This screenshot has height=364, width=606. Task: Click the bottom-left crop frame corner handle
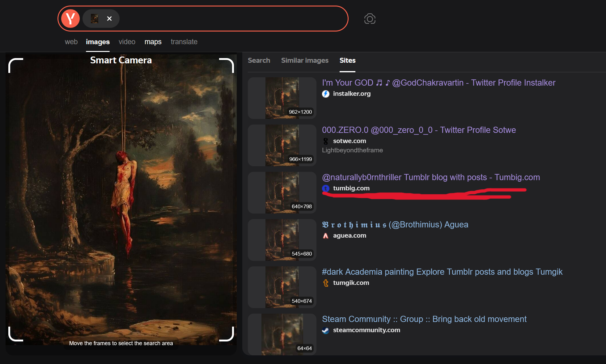point(15,334)
